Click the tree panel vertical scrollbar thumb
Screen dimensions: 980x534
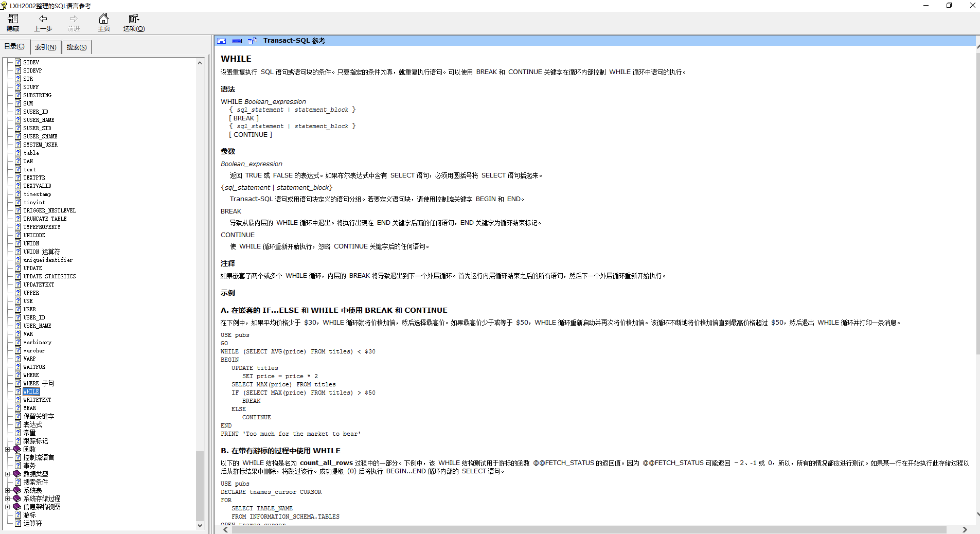(200, 486)
